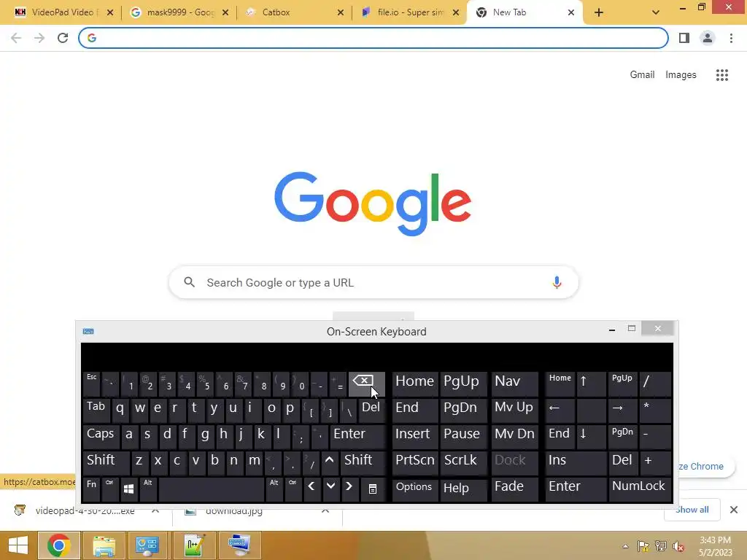Toggle the Insert key
This screenshot has width=747, height=560.
pyautogui.click(x=414, y=436)
